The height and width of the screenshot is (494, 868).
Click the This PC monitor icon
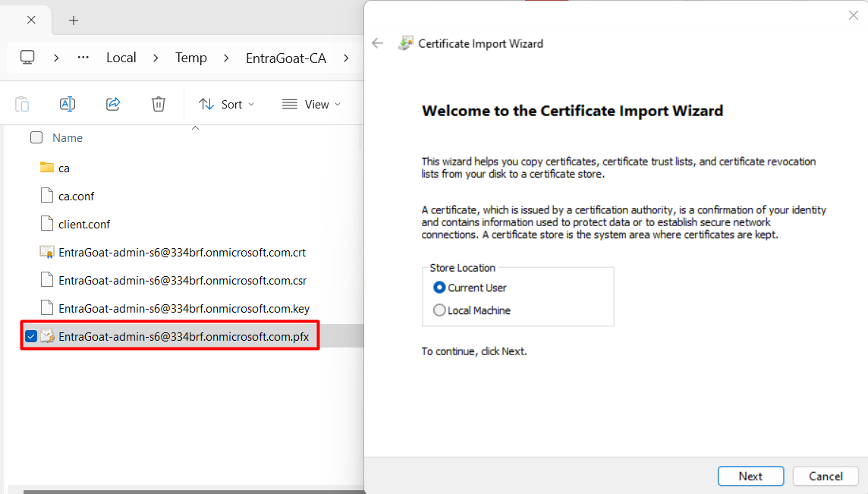pos(27,58)
